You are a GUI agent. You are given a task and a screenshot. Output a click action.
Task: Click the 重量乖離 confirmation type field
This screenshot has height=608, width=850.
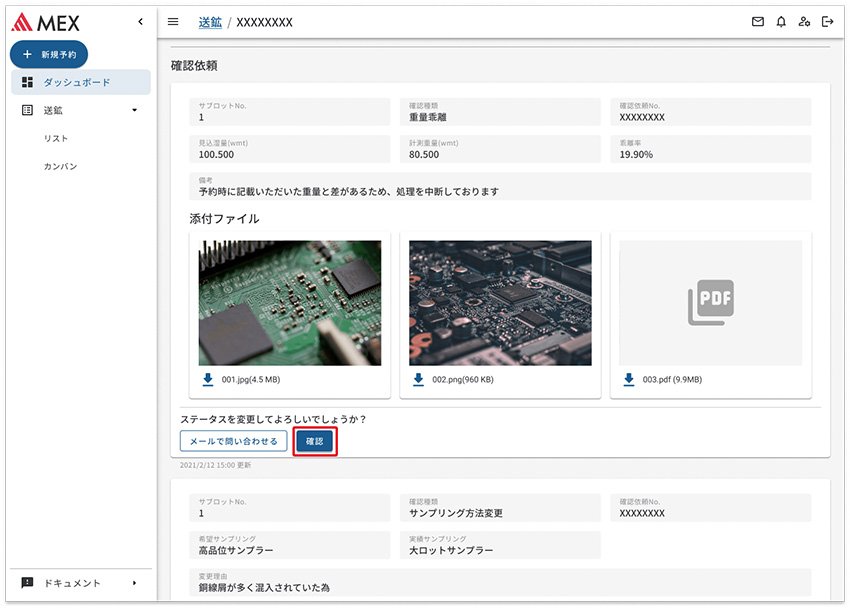500,112
